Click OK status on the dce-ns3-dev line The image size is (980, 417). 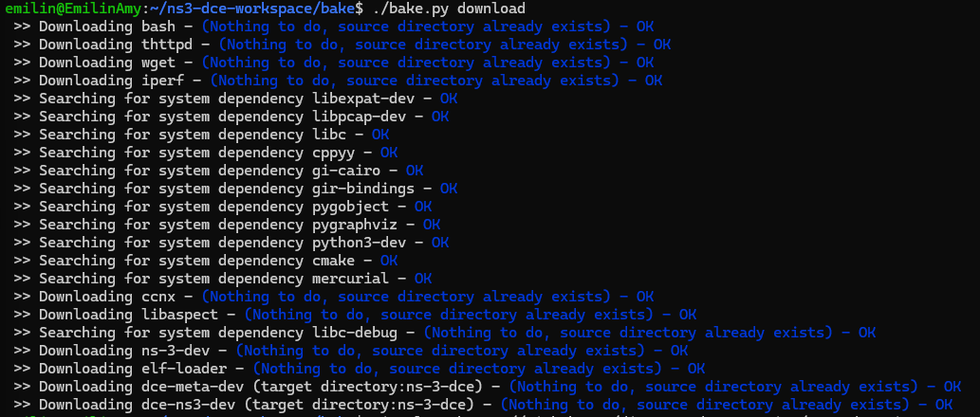pos(944,405)
